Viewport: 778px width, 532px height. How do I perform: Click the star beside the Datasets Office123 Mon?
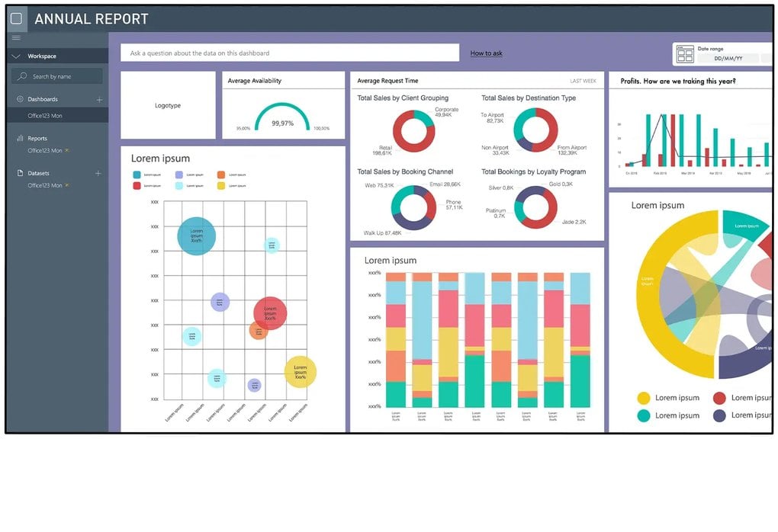point(67,185)
